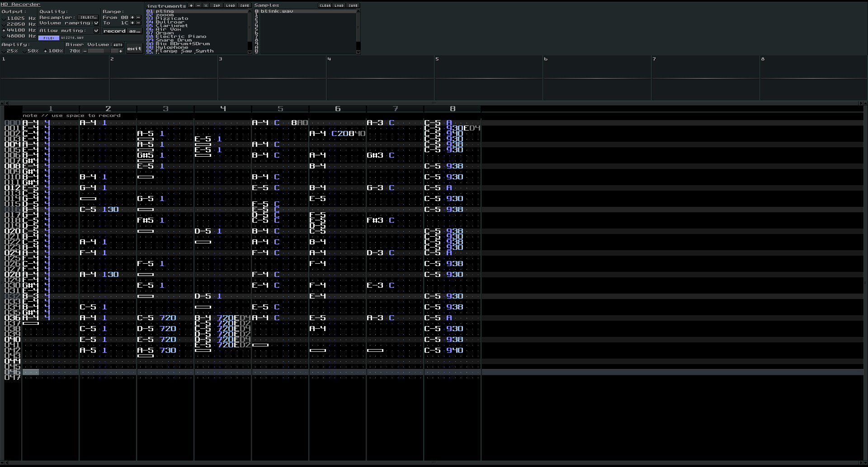This screenshot has width=868, height=467.
Task: Remove an instrument with the minus button
Action: pyautogui.click(x=198, y=5)
